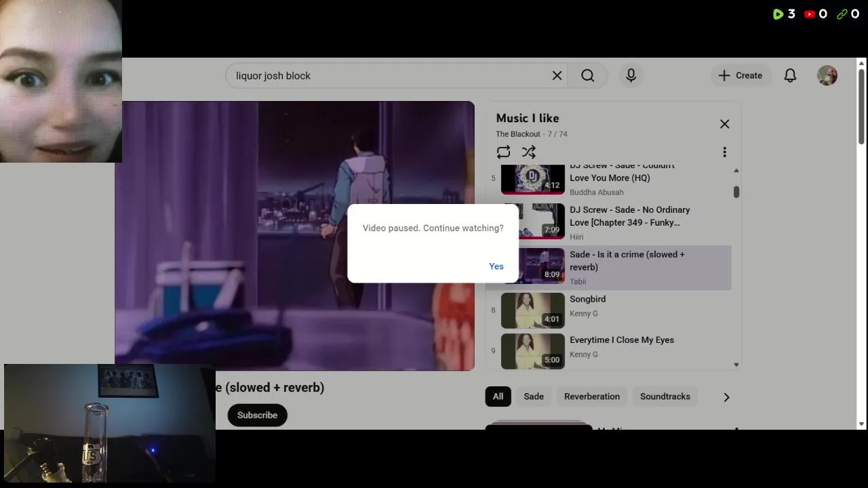Click the webcam face overlay
This screenshot has width=868, height=488.
pyautogui.click(x=61, y=81)
